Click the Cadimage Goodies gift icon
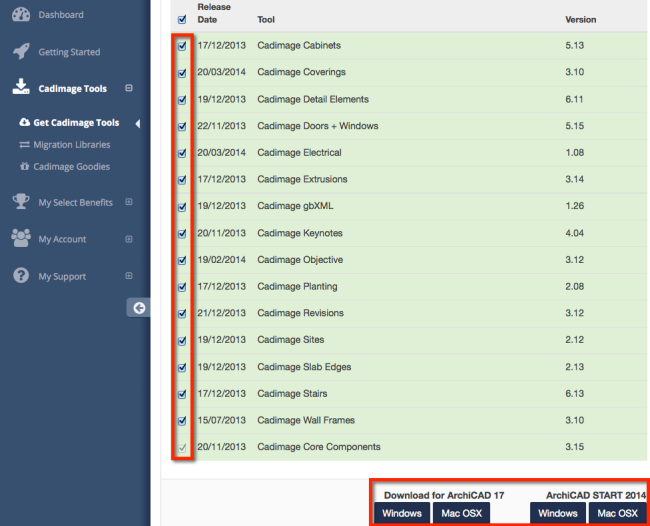 tap(24, 166)
